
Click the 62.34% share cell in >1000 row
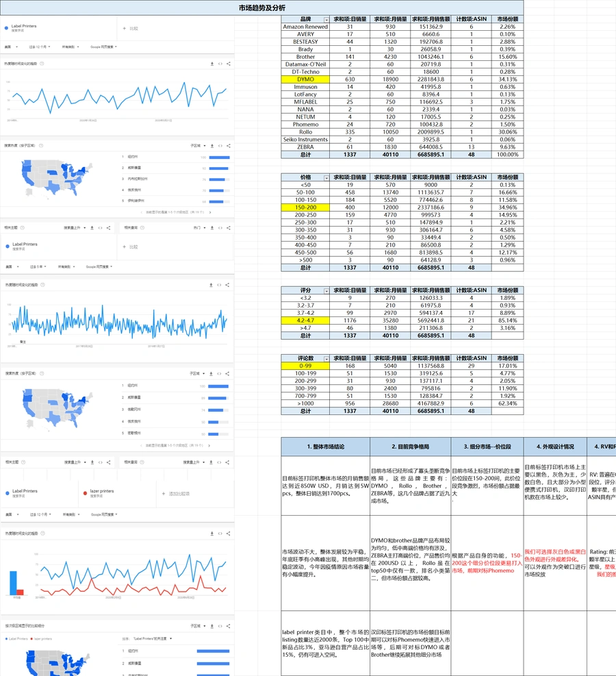507,403
